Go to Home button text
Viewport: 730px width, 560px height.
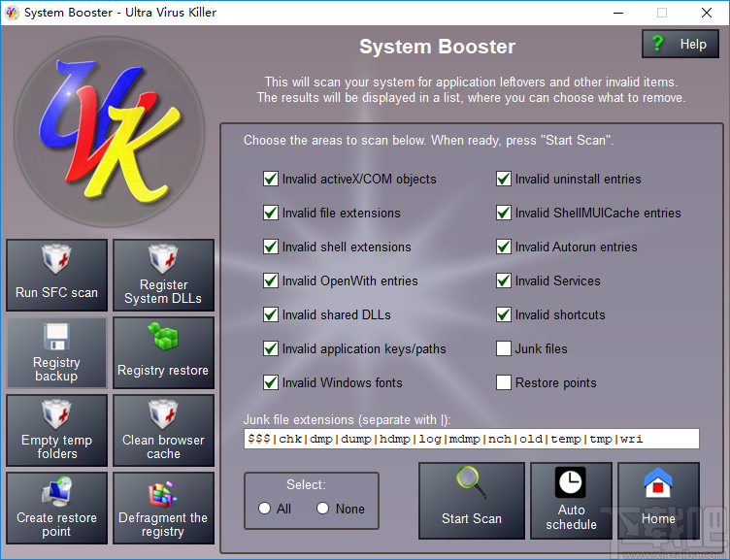pyautogui.click(x=658, y=518)
